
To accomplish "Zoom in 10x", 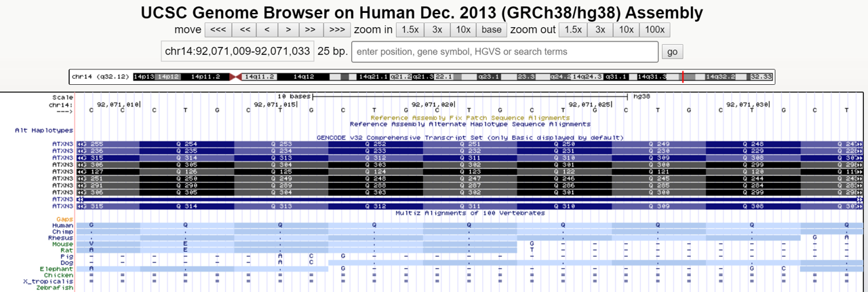I will click(x=463, y=29).
